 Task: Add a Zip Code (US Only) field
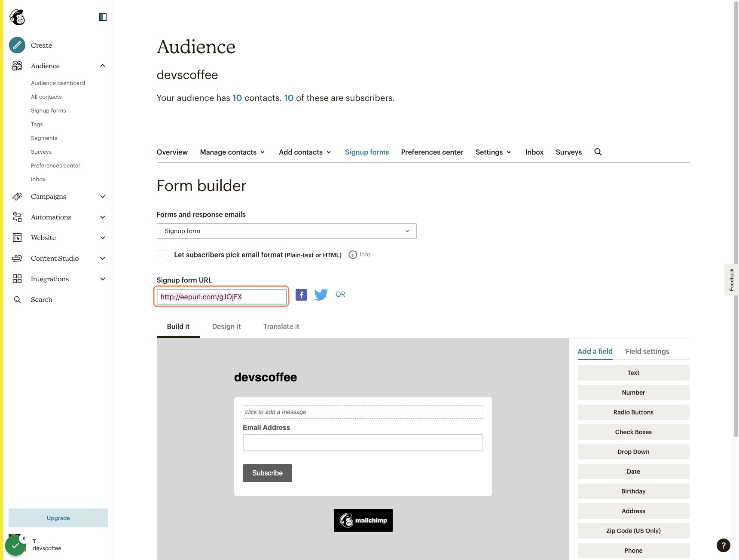(x=633, y=531)
